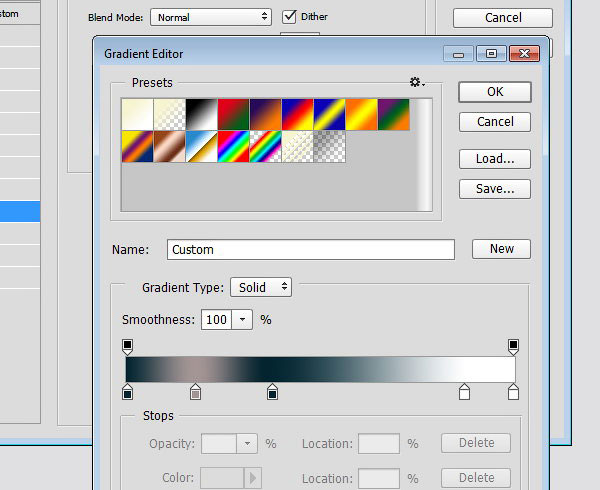This screenshot has width=600, height=490.
Task: Select the chrome gradient preset
Action: click(202, 147)
